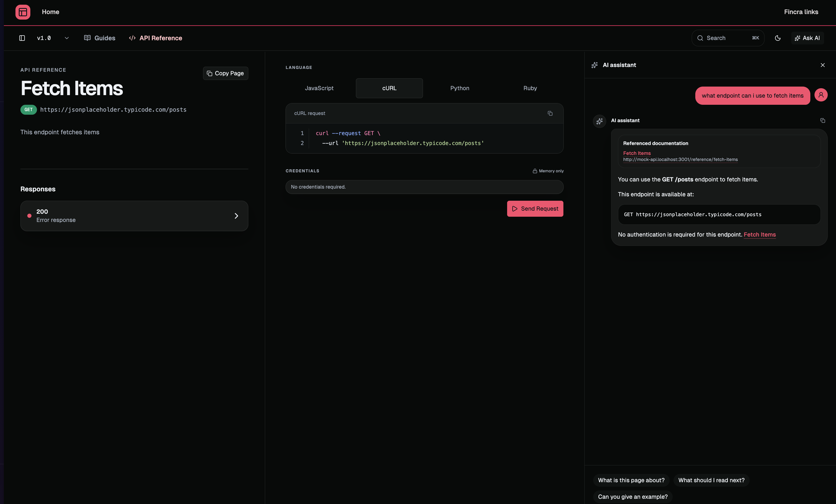Click the Fetch Items link after authentication note

click(x=759, y=235)
